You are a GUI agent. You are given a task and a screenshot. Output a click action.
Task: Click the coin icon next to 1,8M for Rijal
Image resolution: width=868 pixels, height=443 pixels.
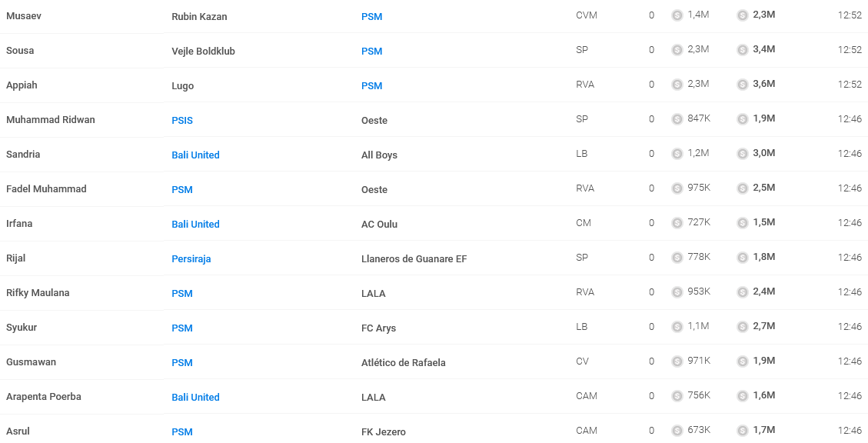743,258
